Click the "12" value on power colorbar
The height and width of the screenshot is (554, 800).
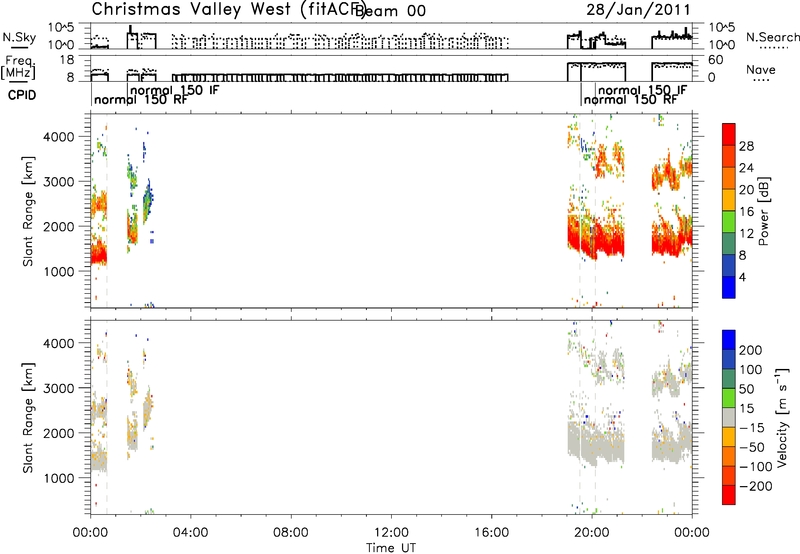(746, 234)
